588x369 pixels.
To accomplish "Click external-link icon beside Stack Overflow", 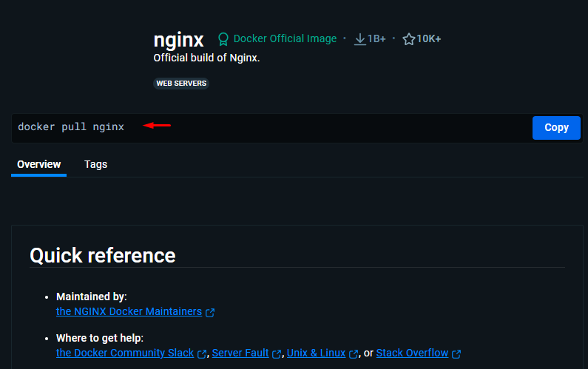I will pos(456,354).
